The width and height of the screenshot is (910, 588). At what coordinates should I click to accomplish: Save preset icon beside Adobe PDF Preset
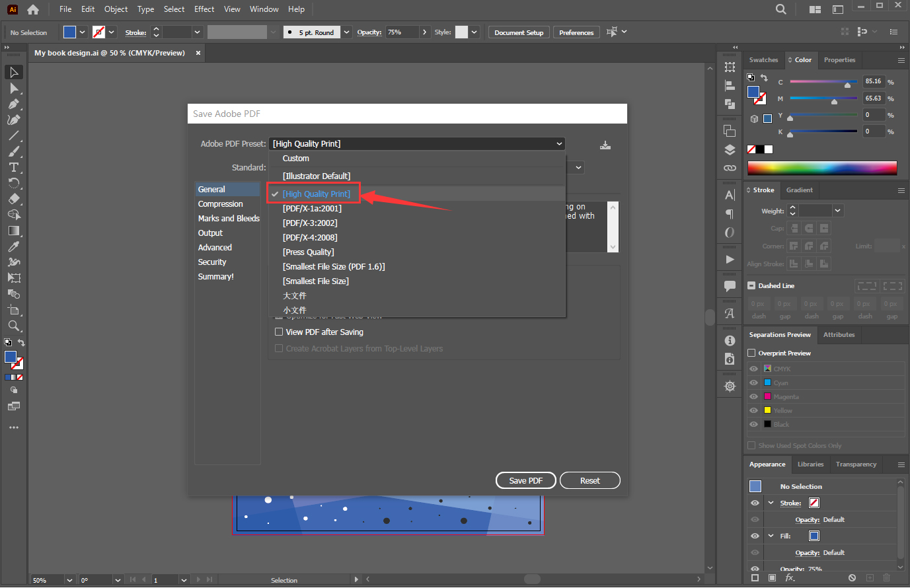coord(605,145)
